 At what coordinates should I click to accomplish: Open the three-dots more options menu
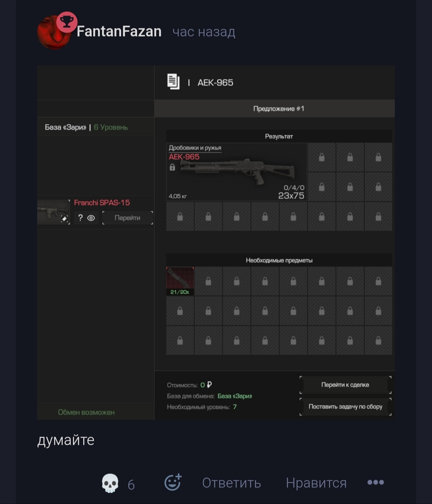point(376,482)
